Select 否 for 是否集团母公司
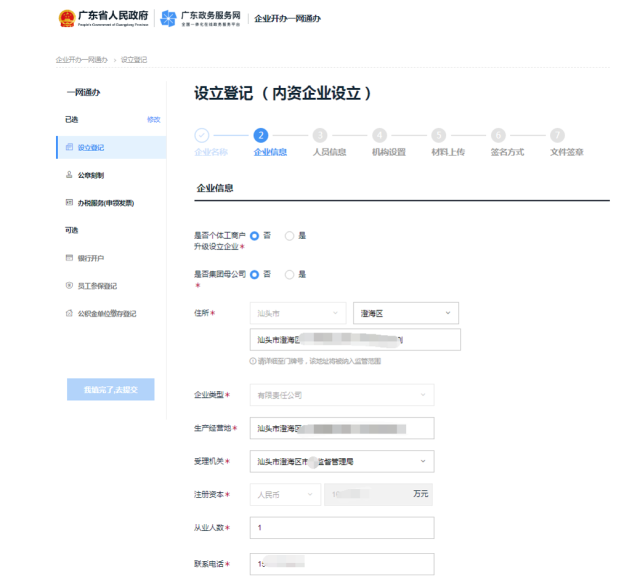Screen dimensions: 640x582 point(254,275)
